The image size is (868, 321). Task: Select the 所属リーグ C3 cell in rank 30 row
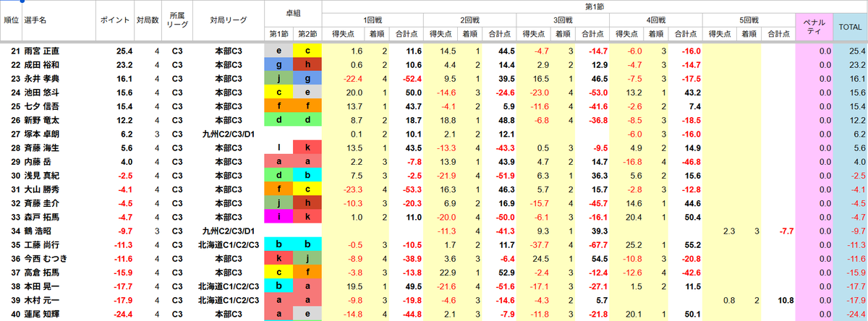177,176
